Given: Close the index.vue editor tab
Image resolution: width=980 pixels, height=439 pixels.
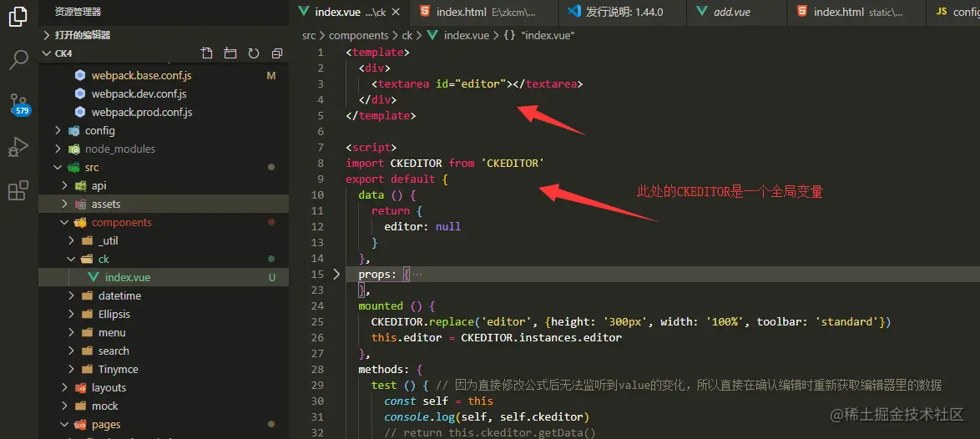Looking at the screenshot, I should coord(395,12).
